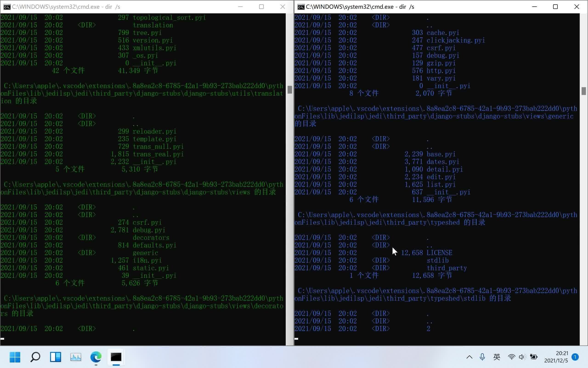The image size is (588, 368).
Task: Click detail.pyi in the right window
Action: click(445, 169)
